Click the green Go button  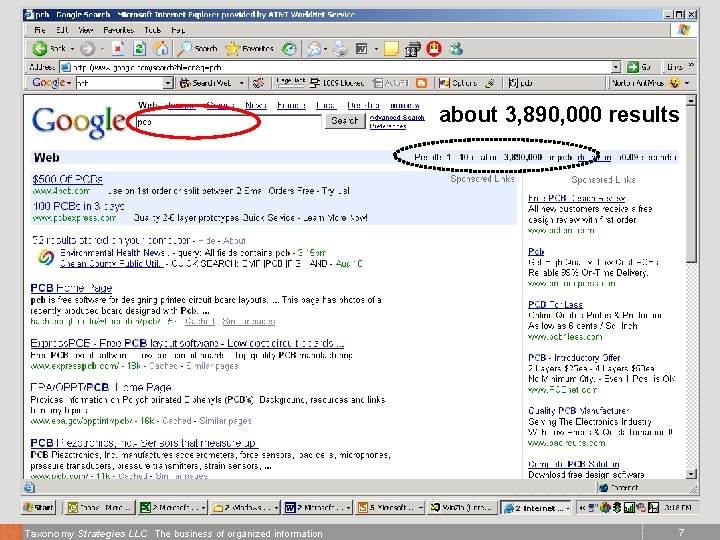[640, 67]
